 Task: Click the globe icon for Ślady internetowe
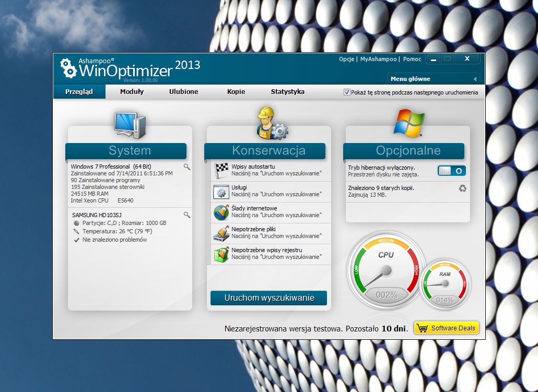[x=221, y=212]
